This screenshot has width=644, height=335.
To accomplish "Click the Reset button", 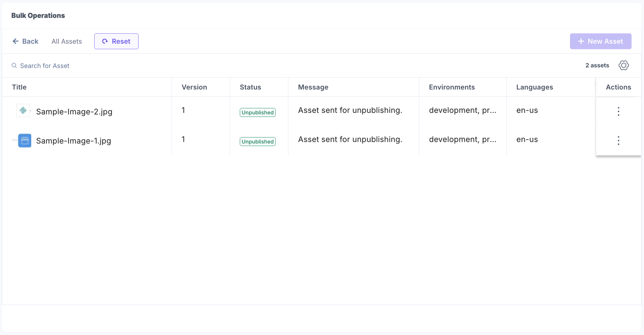I will point(116,41).
